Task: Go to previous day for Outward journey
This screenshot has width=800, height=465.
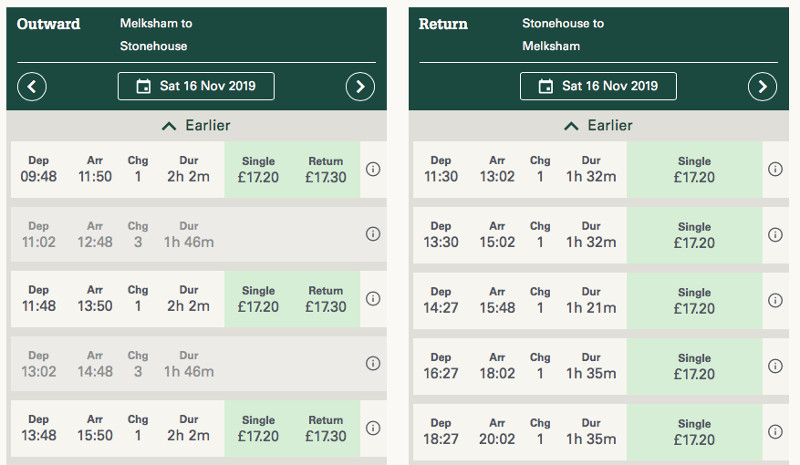Action: coord(32,86)
